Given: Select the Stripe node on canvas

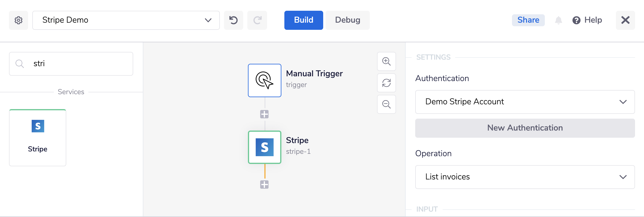Looking at the screenshot, I should 265,147.
